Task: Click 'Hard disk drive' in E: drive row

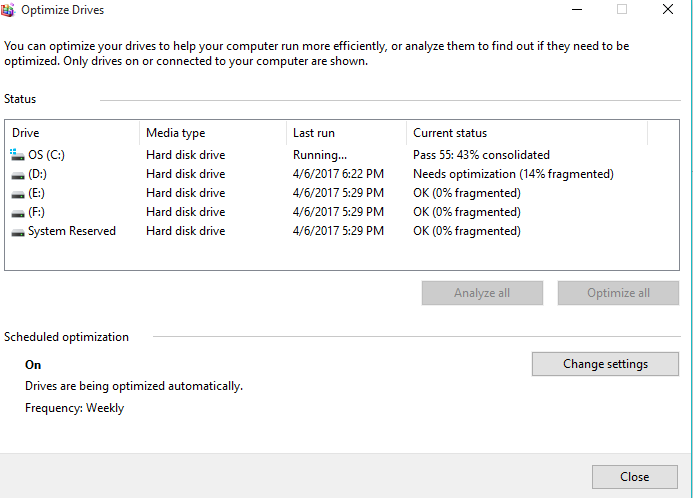Action: (186, 193)
